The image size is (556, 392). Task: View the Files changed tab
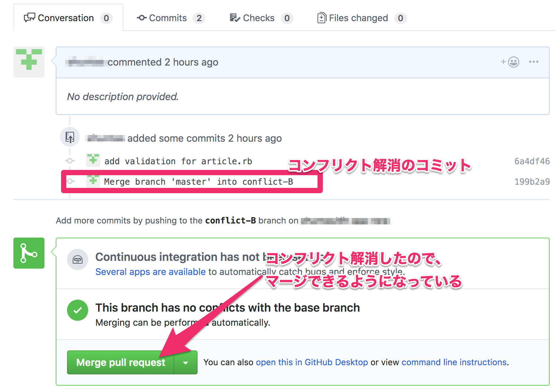click(x=358, y=18)
